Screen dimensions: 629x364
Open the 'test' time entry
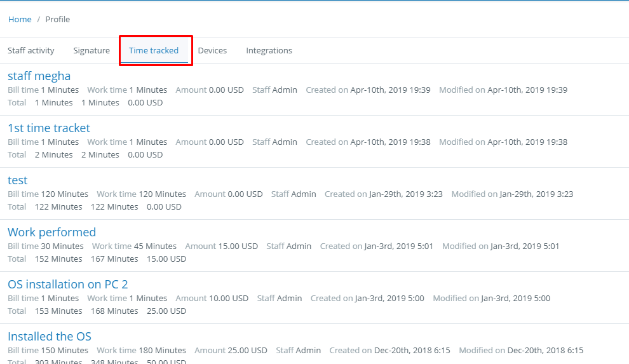(18, 180)
